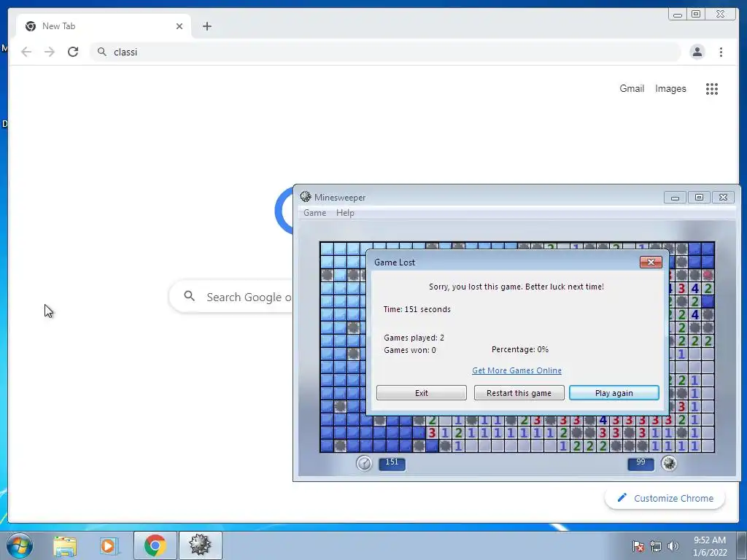Open the Minesweeper Help menu
The height and width of the screenshot is (560, 747).
(345, 213)
